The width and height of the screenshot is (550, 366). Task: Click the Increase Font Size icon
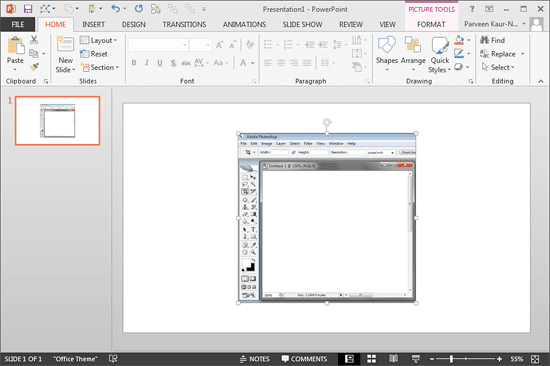[220, 45]
